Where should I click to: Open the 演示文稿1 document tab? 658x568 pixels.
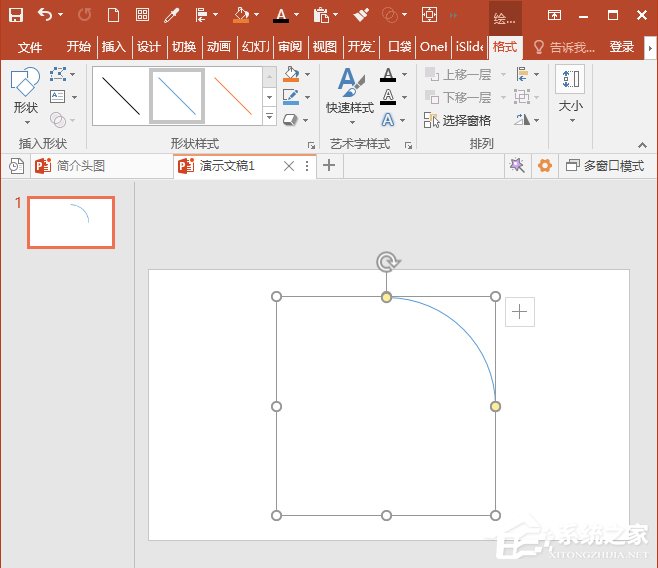pos(228,166)
